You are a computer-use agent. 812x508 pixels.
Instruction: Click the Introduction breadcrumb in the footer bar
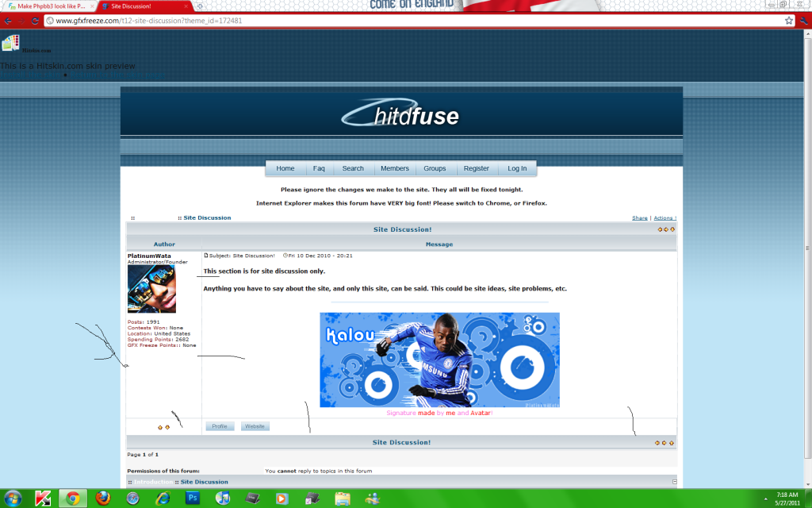[154, 482]
